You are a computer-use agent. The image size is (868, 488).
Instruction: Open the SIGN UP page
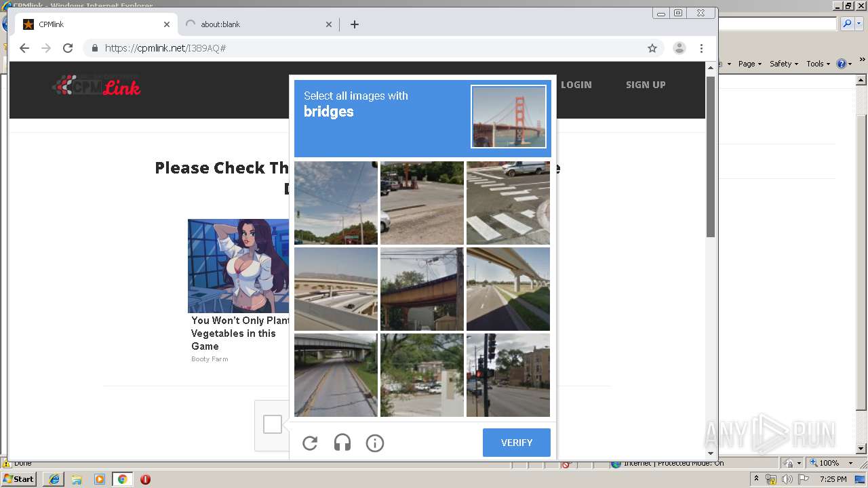pyautogui.click(x=646, y=85)
